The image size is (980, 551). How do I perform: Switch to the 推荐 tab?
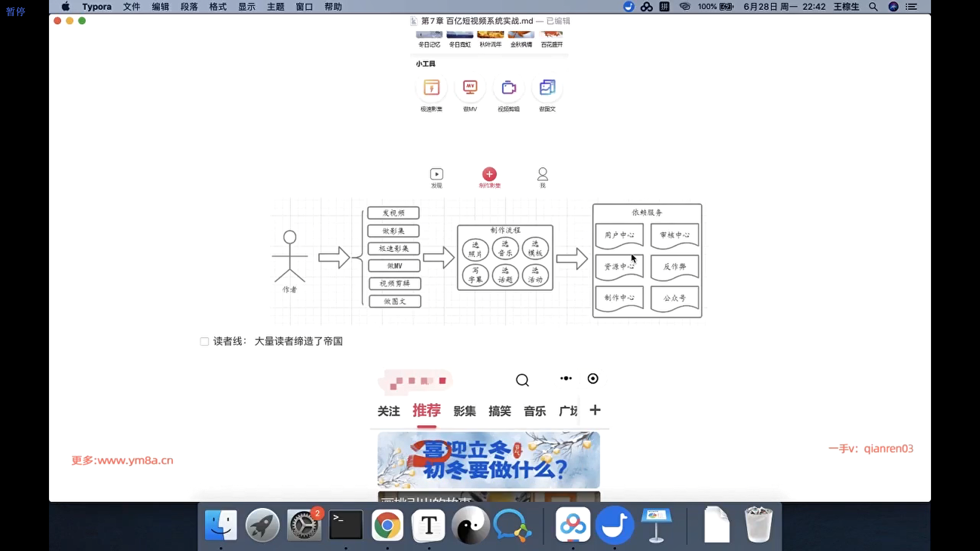click(x=426, y=411)
